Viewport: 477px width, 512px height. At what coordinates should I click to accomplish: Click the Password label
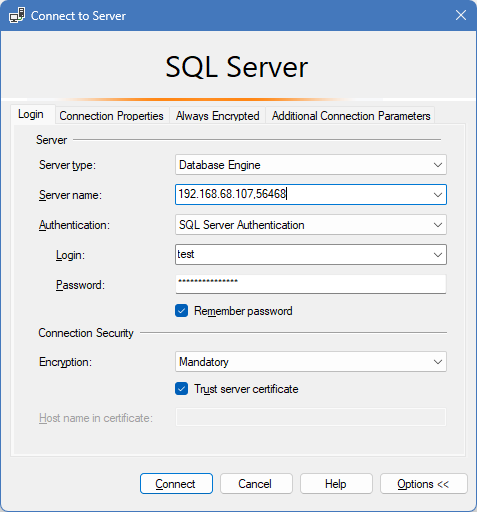pyautogui.click(x=80, y=285)
